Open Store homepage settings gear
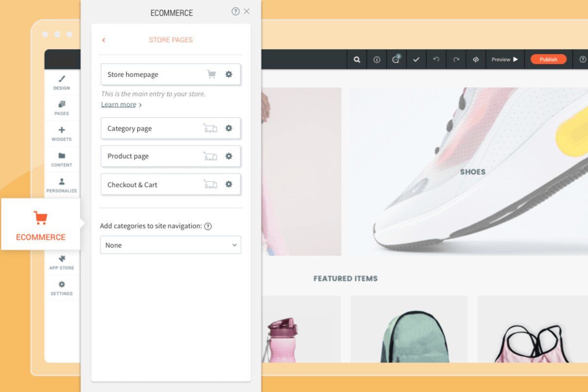The height and width of the screenshot is (392, 588). pyautogui.click(x=229, y=74)
